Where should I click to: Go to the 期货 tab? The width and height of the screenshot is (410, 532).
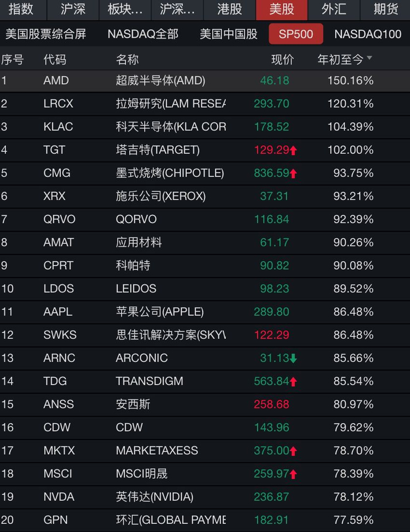pyautogui.click(x=385, y=9)
